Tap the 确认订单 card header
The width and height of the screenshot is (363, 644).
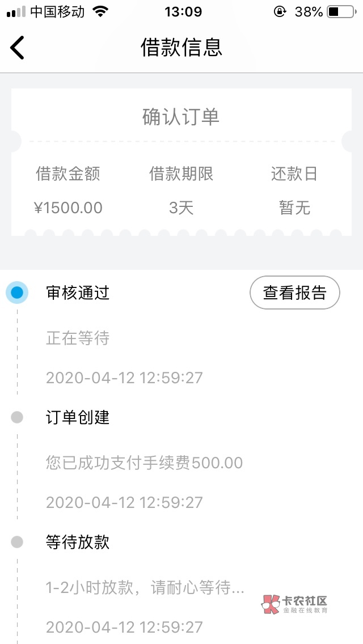click(181, 117)
